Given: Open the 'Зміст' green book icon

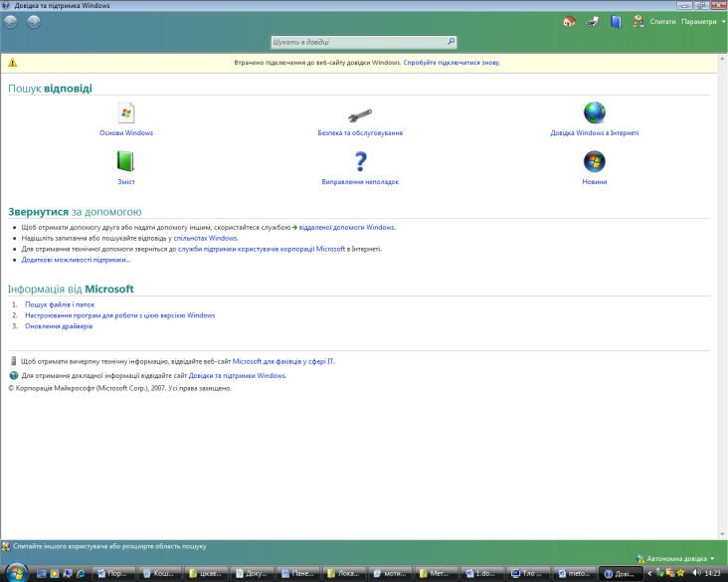Looking at the screenshot, I should pos(125,161).
